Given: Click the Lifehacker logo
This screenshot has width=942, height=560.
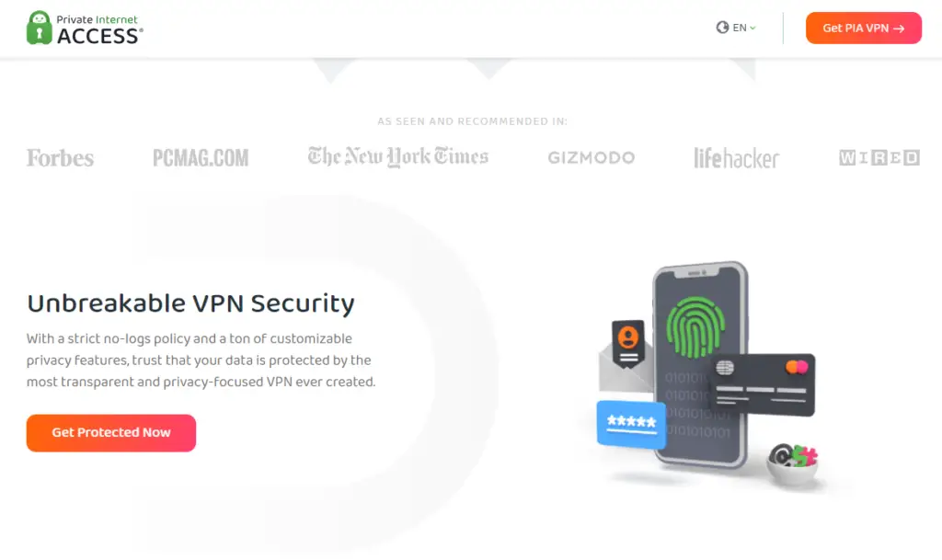Looking at the screenshot, I should coord(737,158).
